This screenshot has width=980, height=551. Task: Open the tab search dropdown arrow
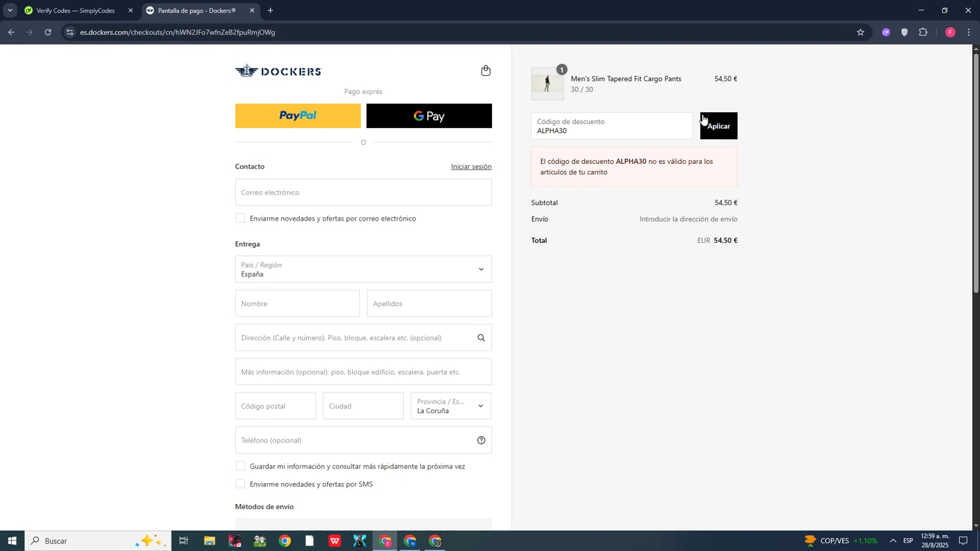click(x=10, y=10)
